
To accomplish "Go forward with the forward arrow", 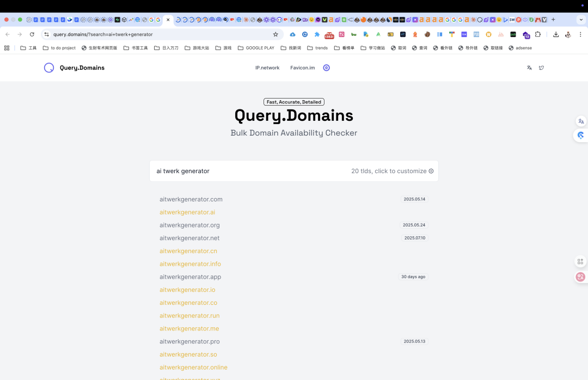I will click(20, 34).
